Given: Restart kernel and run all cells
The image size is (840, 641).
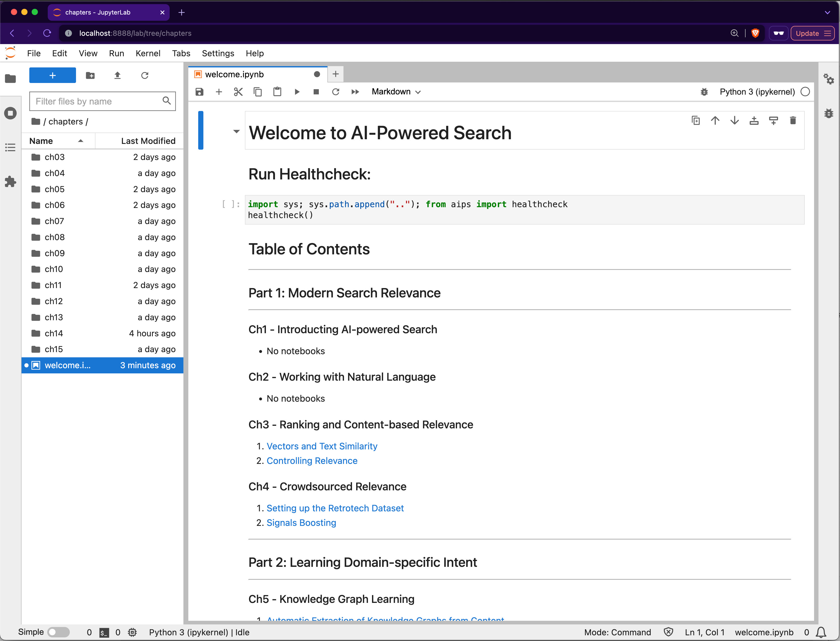Looking at the screenshot, I should coord(355,92).
